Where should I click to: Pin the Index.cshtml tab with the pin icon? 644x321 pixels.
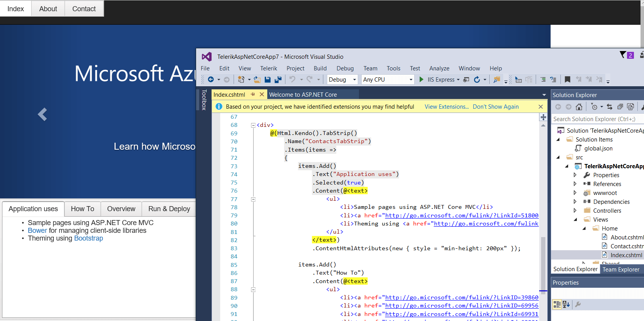[x=253, y=94]
